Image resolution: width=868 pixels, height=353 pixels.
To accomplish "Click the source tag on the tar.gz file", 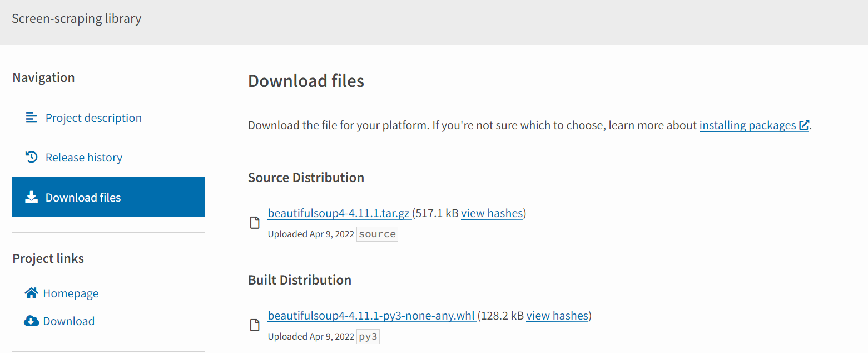I will tap(377, 234).
